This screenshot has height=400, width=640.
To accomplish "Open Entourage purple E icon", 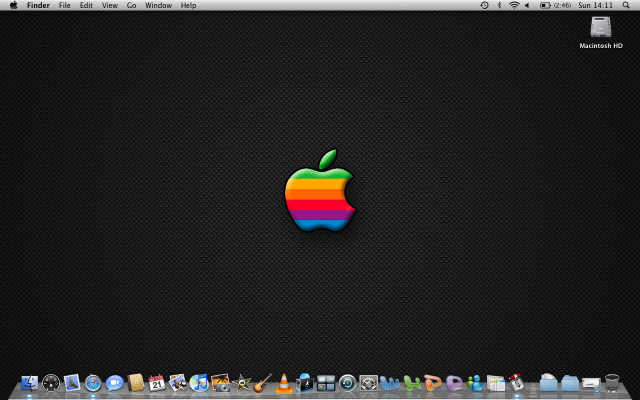I will click(x=454, y=383).
